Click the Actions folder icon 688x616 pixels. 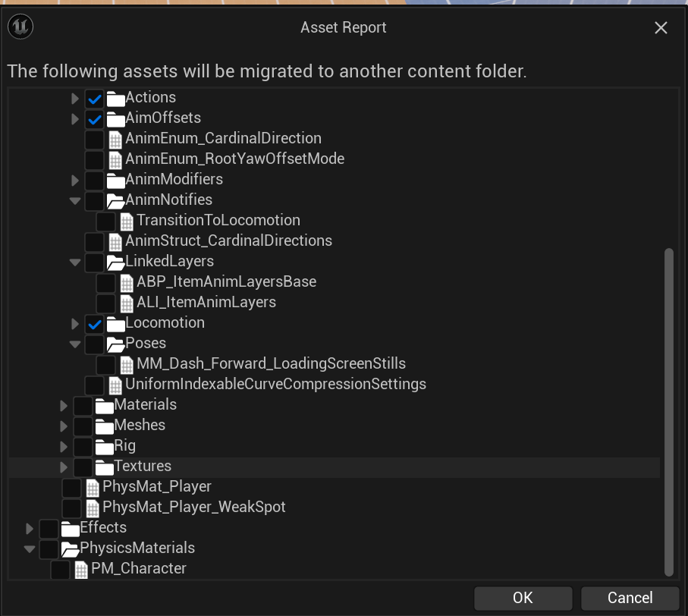coord(116,99)
